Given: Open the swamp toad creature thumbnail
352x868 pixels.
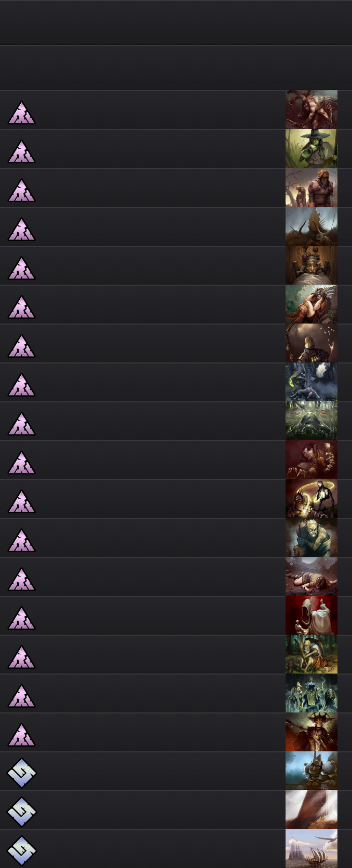Looking at the screenshot, I should (x=312, y=421).
